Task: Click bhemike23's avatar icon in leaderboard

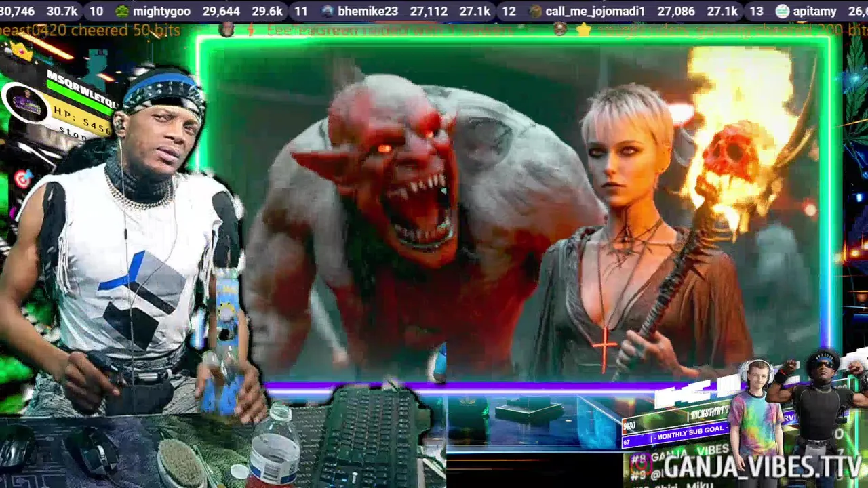Action: pyautogui.click(x=328, y=11)
